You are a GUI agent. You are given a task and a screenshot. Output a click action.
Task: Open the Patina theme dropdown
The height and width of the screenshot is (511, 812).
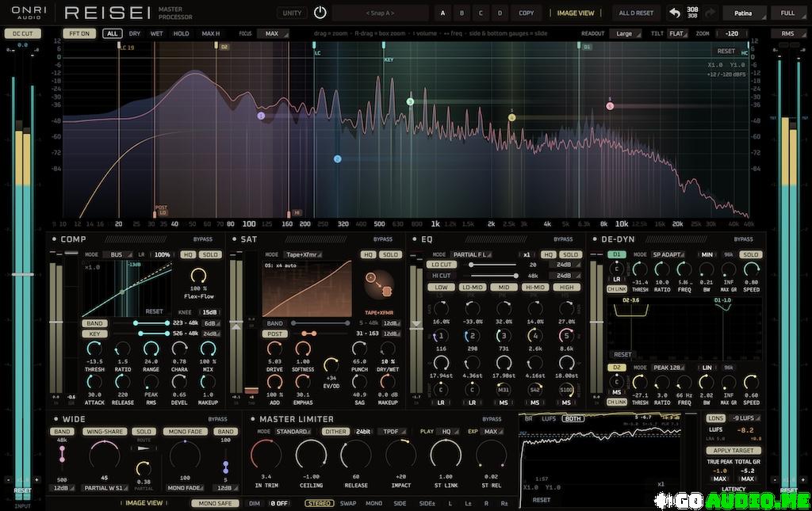coord(744,13)
